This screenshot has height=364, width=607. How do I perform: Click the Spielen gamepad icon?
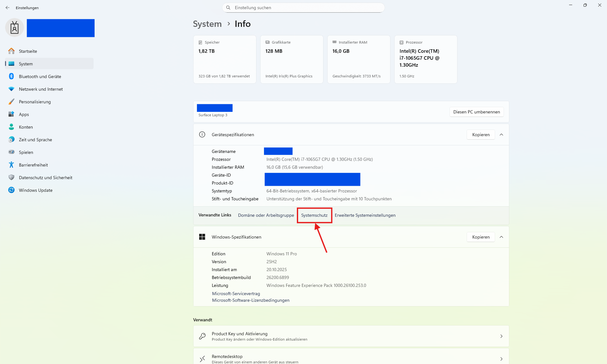point(11,152)
